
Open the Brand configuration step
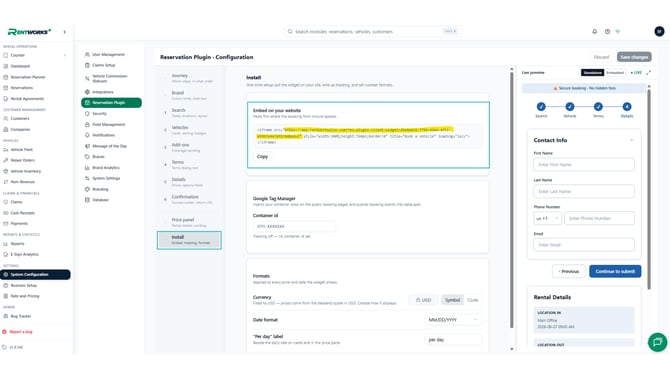[x=189, y=95]
